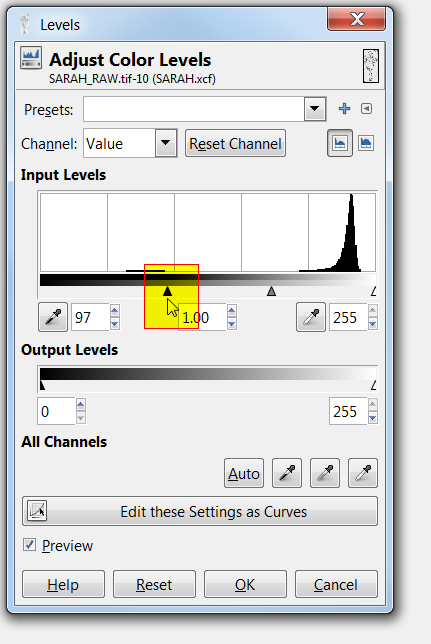
Task: Increase the gamma 1.00 value stepper
Action: pyautogui.click(x=232, y=311)
